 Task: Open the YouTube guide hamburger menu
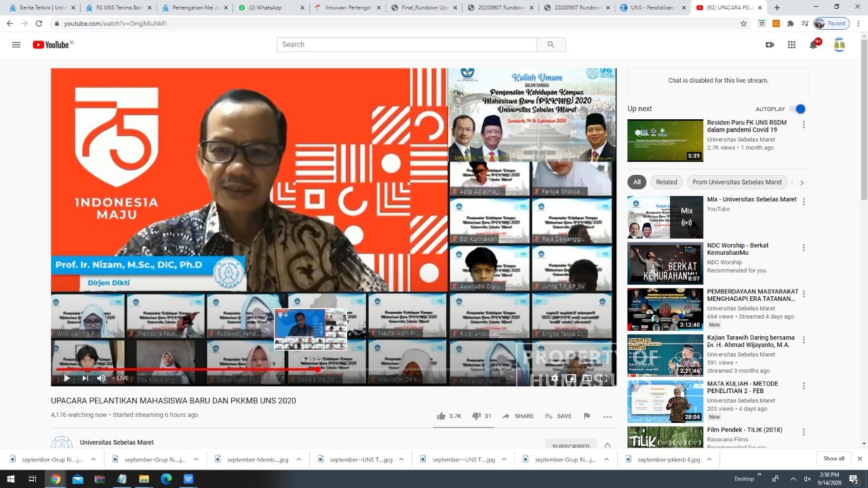tap(16, 45)
